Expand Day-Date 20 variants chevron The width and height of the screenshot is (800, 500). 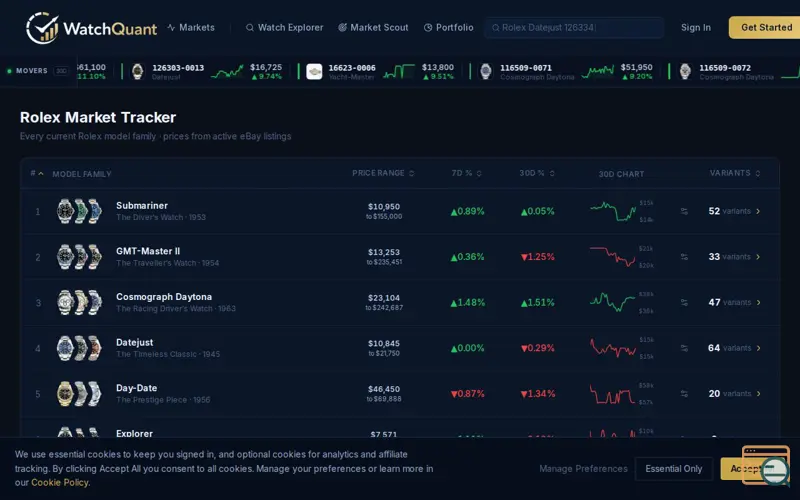(758, 394)
